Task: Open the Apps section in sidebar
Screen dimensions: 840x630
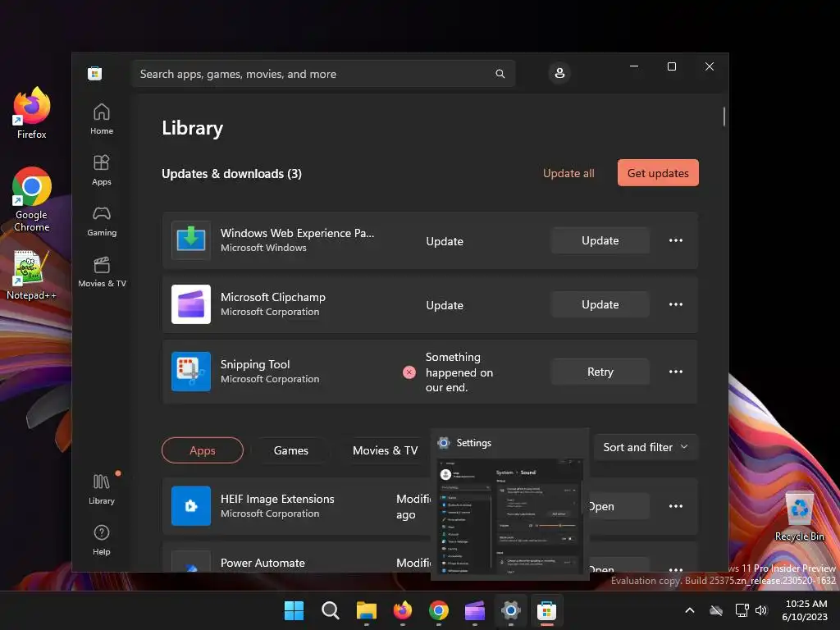Action: pos(101,170)
